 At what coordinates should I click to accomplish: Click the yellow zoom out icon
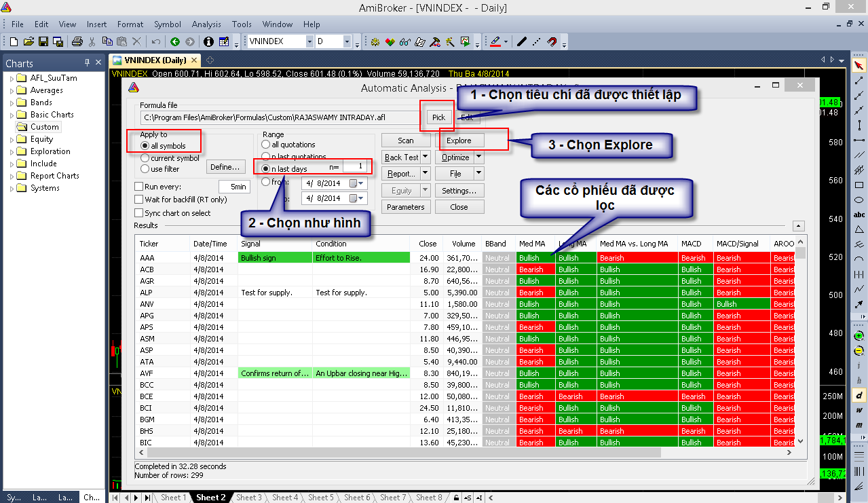tap(859, 351)
